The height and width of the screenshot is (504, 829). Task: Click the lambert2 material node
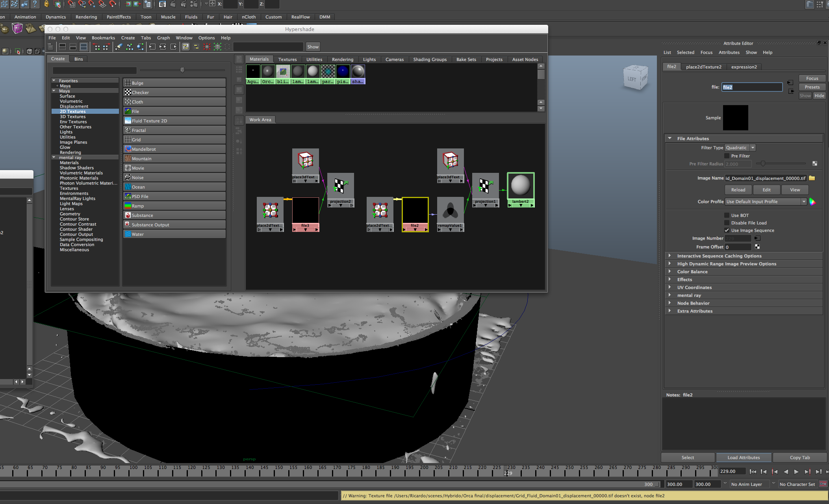(x=520, y=185)
